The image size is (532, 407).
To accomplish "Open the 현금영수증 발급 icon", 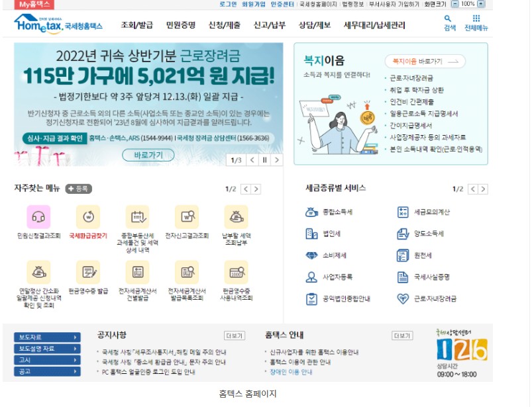I will click(88, 272).
